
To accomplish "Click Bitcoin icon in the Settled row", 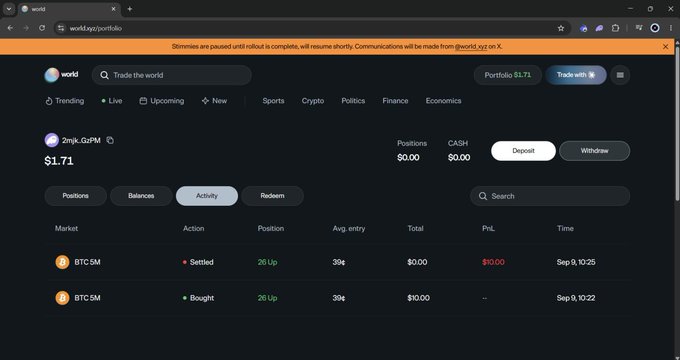I will (x=62, y=262).
